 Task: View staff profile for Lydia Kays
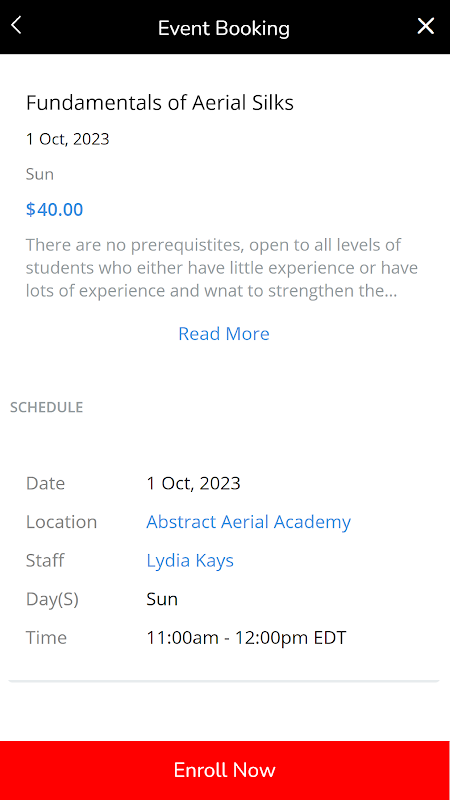(190, 560)
